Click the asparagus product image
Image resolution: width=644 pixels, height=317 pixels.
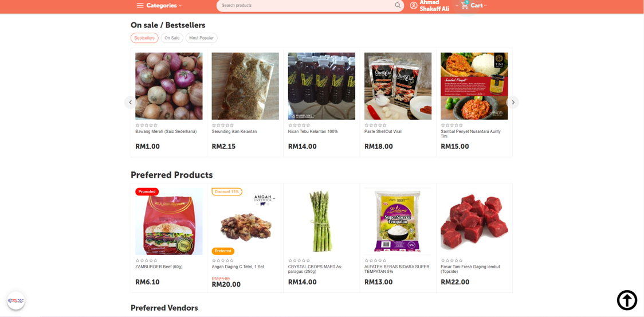(321, 221)
